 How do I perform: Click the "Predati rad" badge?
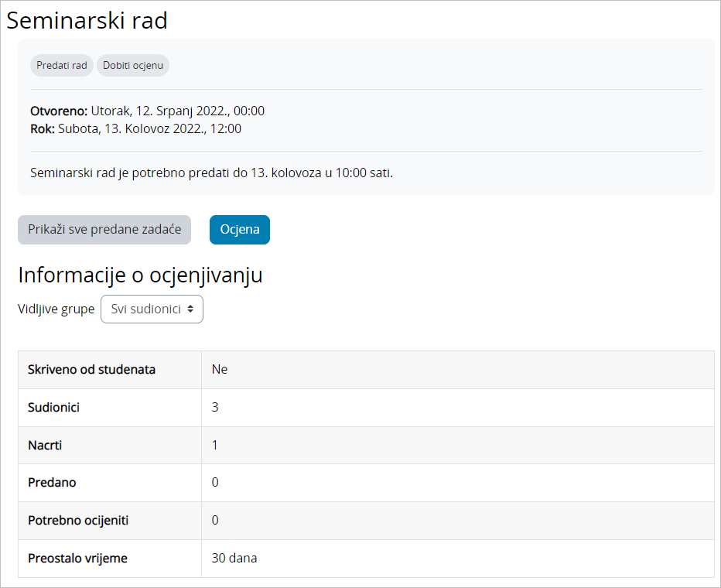coord(62,66)
